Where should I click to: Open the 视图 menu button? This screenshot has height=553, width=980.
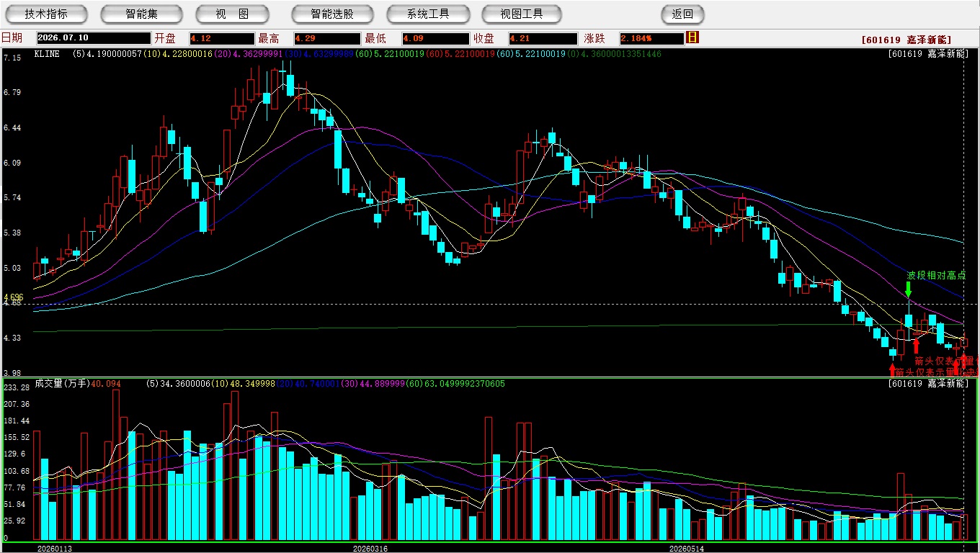click(x=232, y=14)
